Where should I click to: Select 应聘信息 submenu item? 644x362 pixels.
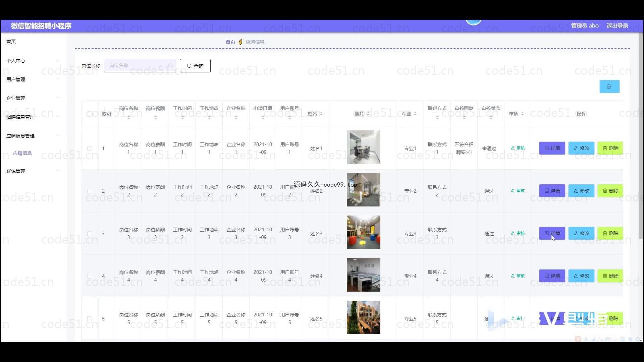[x=22, y=153]
